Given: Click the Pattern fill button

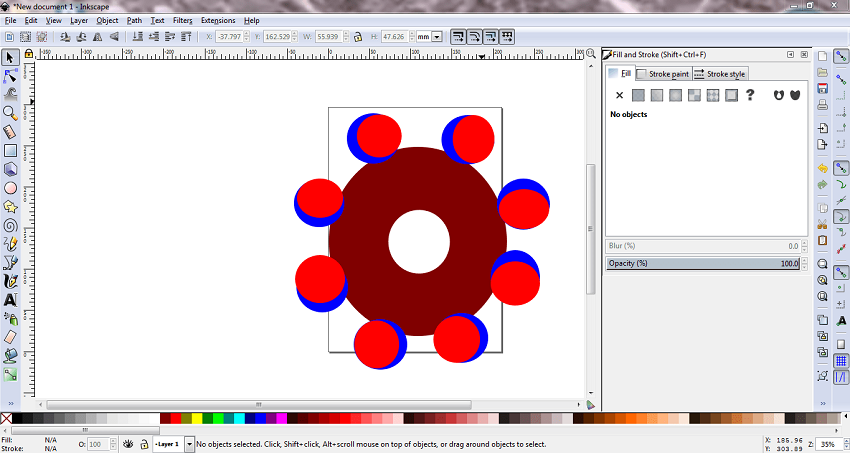Looking at the screenshot, I should (694, 95).
